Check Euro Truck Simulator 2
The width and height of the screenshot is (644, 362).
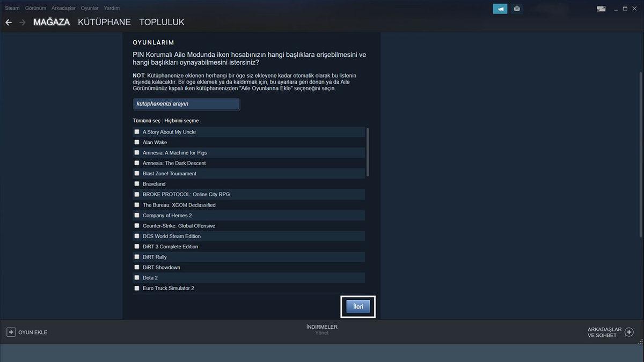(x=137, y=288)
